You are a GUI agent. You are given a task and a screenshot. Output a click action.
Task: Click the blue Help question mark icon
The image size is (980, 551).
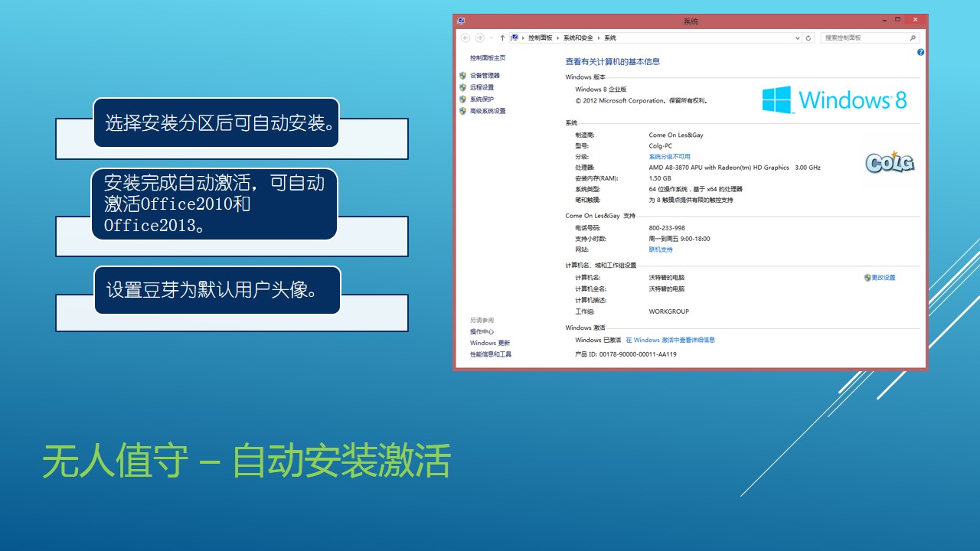pyautogui.click(x=920, y=52)
